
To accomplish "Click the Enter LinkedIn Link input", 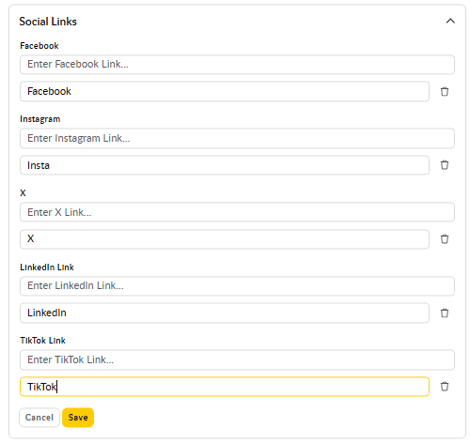I will [237, 286].
